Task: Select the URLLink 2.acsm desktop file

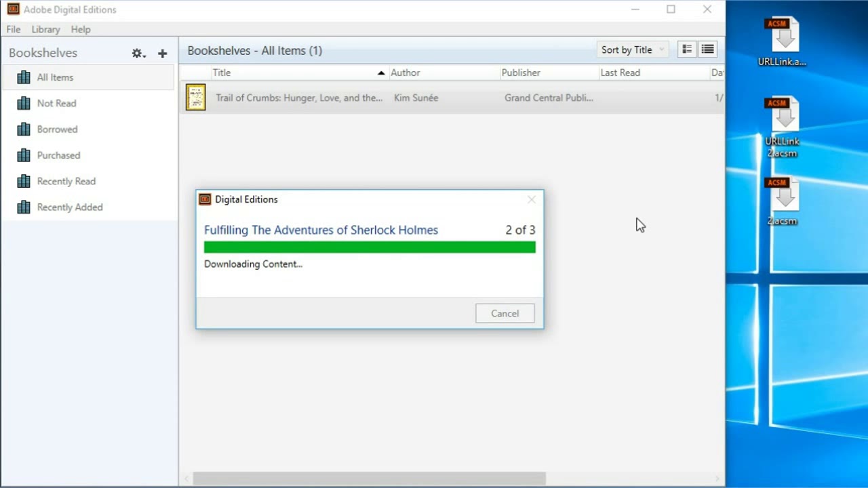Action: pos(782,127)
